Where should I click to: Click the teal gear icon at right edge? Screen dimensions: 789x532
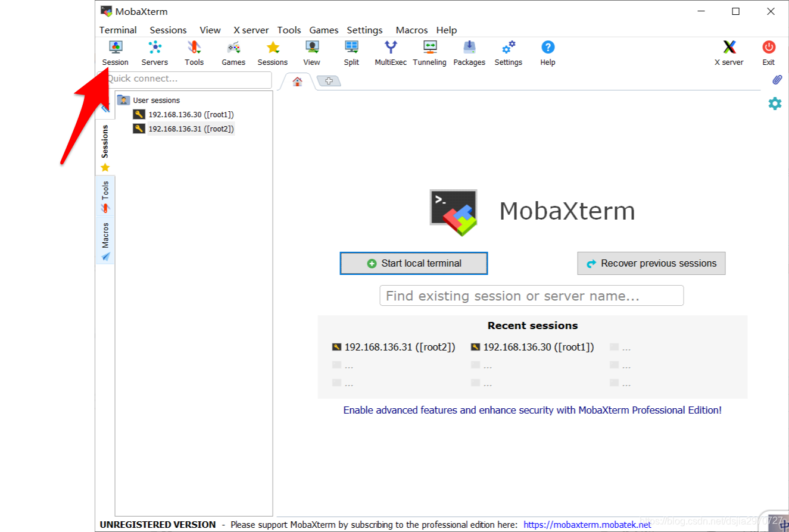pyautogui.click(x=775, y=104)
